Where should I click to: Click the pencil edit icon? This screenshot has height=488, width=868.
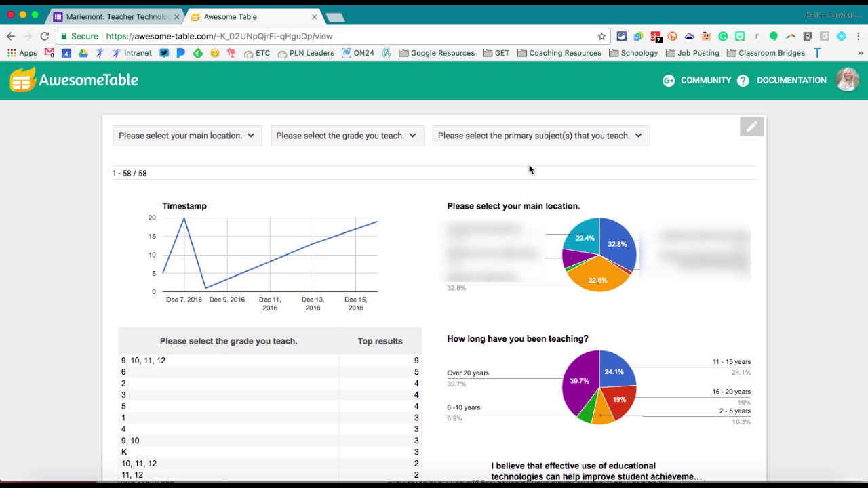[x=751, y=127]
